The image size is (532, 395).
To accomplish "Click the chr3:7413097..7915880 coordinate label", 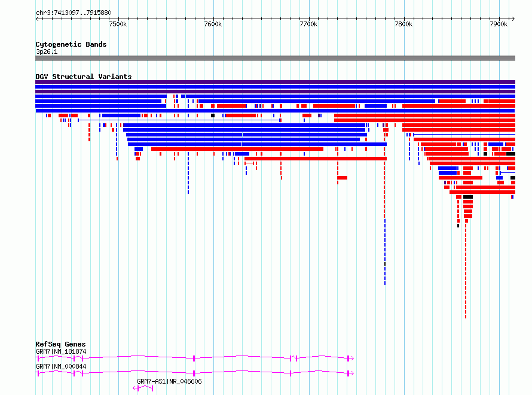I will click(x=74, y=13).
